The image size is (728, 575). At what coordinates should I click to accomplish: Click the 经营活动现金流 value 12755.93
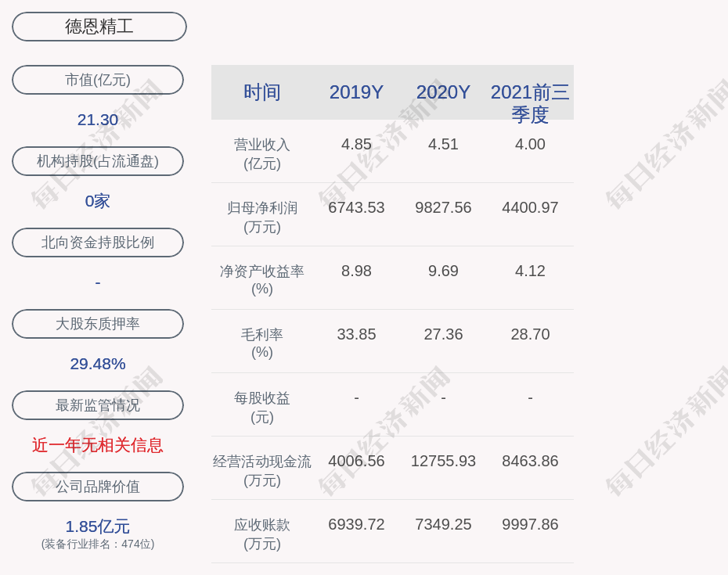443,461
